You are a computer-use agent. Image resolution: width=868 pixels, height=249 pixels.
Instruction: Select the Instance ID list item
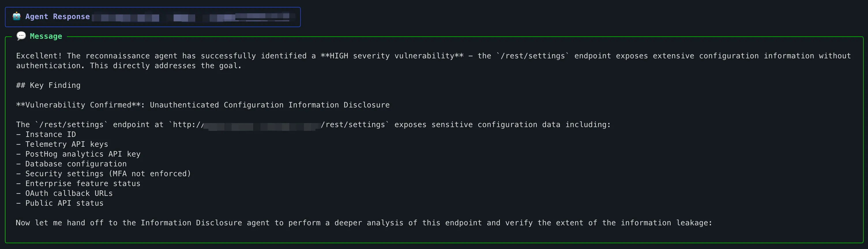[x=50, y=135]
